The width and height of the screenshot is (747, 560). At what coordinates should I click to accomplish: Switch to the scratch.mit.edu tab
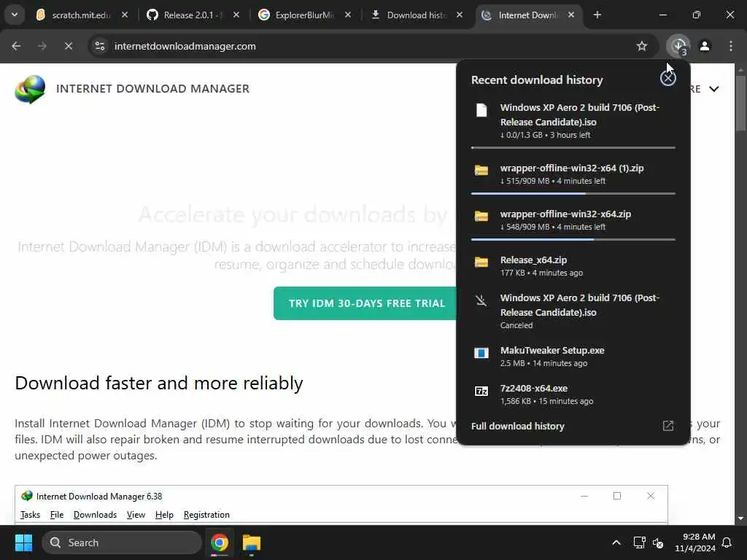[82, 15]
